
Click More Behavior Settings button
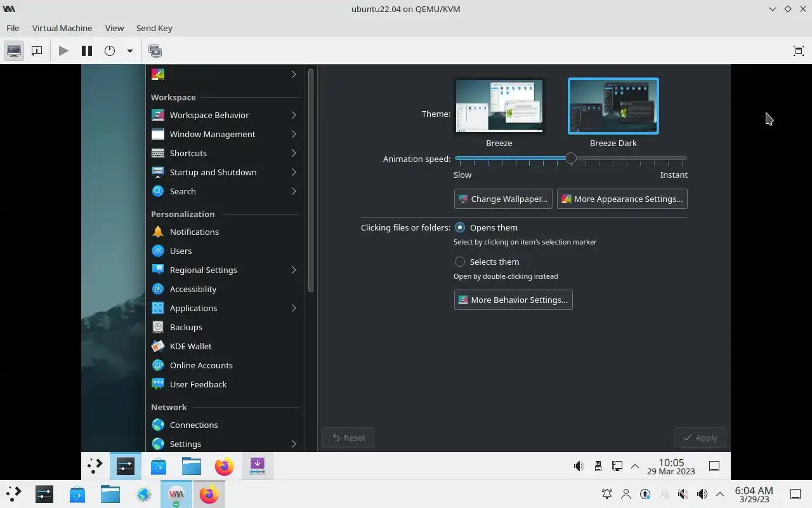click(513, 300)
